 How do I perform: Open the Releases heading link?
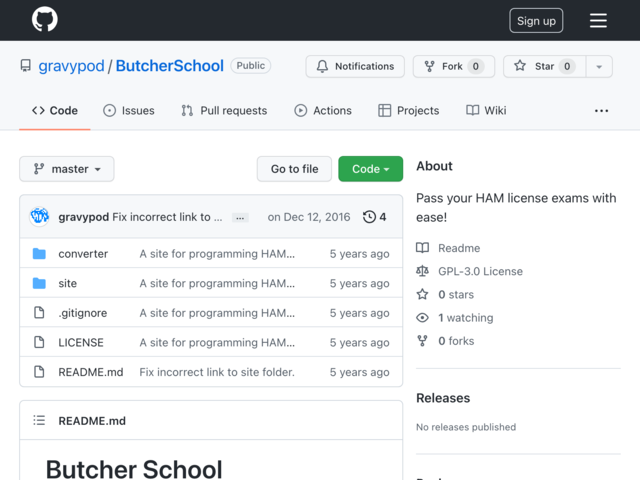443,398
